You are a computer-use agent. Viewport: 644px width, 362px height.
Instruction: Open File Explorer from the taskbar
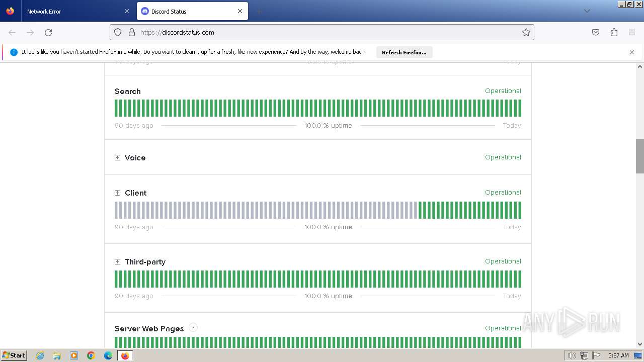(x=57, y=355)
